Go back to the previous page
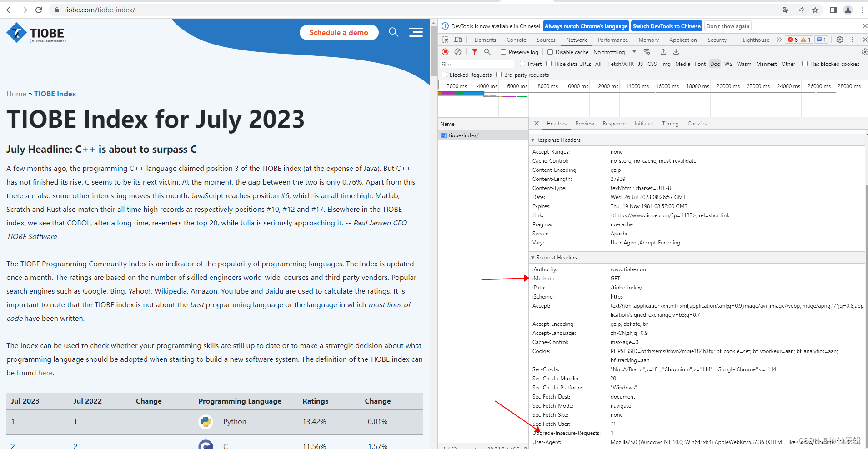The height and width of the screenshot is (449, 868). [x=10, y=10]
